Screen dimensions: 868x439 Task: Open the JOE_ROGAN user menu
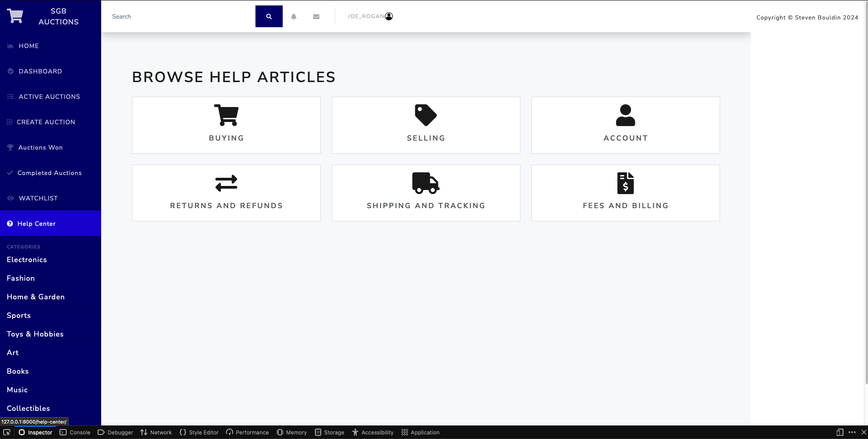[x=366, y=16]
